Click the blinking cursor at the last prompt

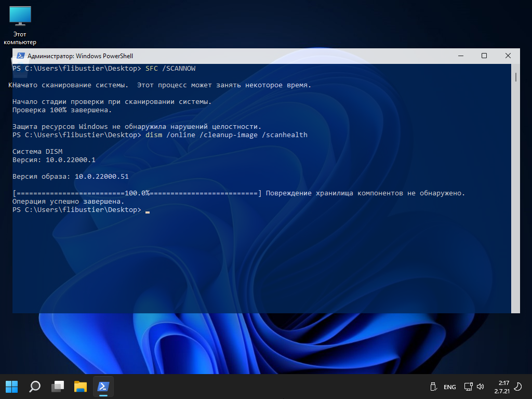coord(148,210)
